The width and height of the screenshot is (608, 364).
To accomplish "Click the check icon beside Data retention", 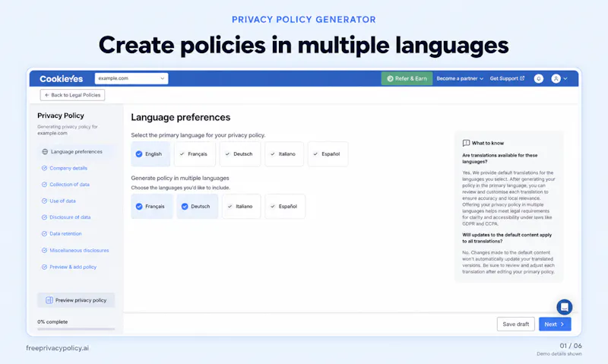I will pyautogui.click(x=44, y=234).
